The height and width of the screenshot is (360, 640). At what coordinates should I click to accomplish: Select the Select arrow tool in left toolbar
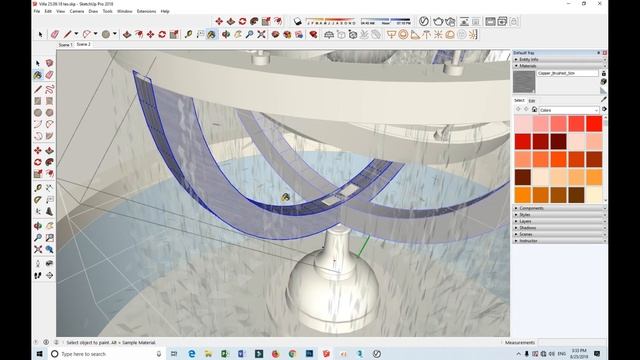(38, 63)
